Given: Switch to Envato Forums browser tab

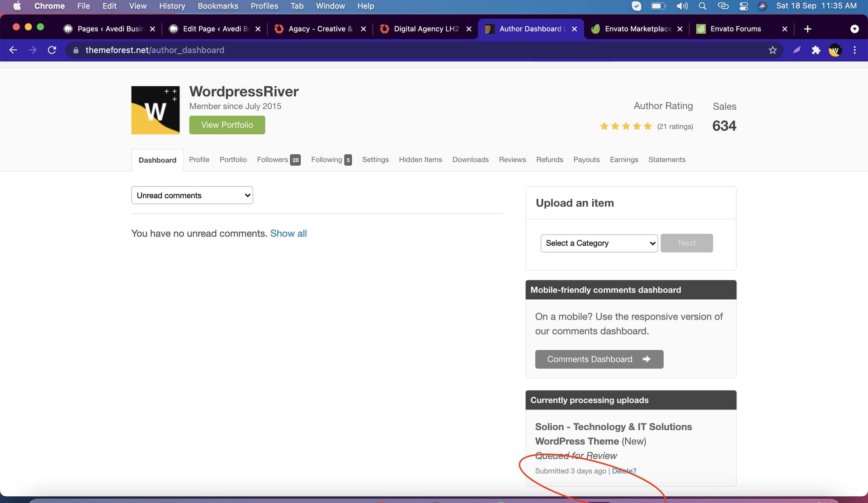Looking at the screenshot, I should pos(735,29).
